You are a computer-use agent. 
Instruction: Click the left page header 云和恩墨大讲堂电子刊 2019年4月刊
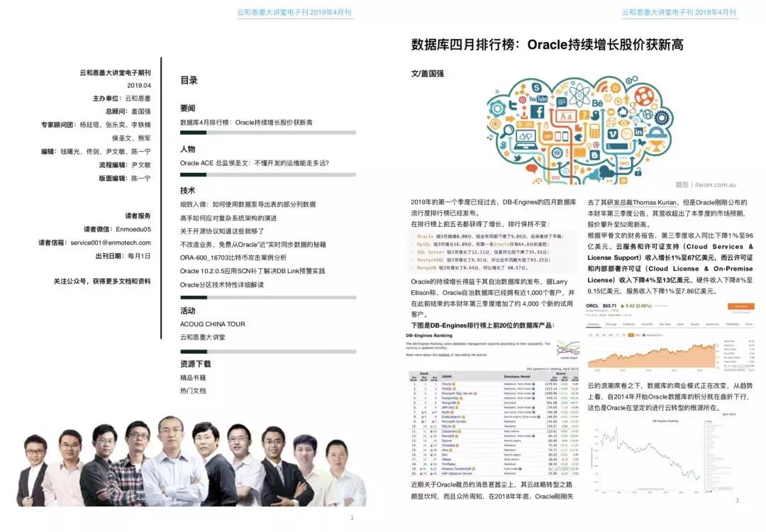pos(294,12)
